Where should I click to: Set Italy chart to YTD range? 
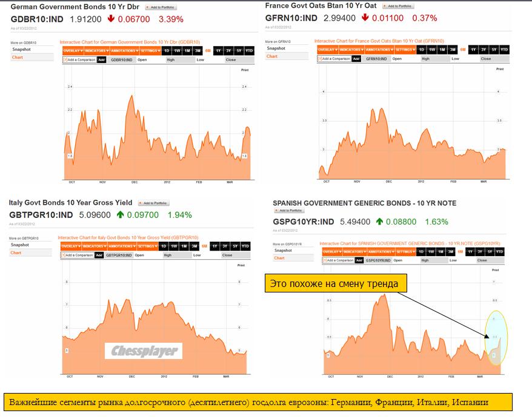tap(245, 246)
